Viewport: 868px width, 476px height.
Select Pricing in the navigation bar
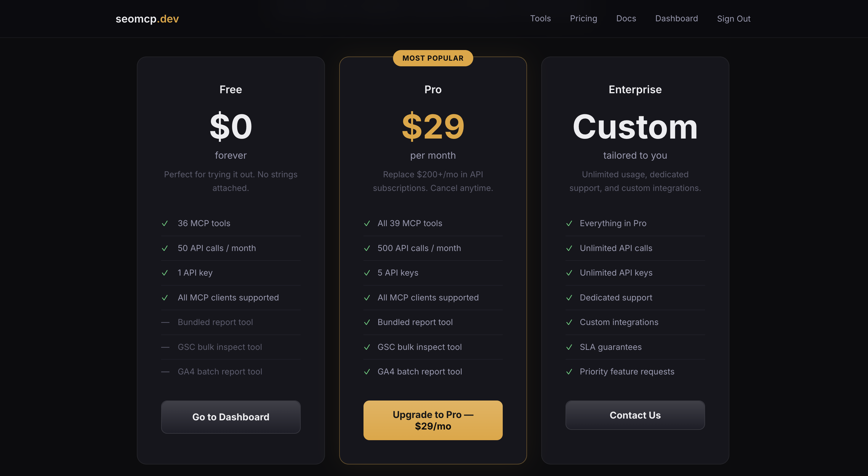(x=583, y=19)
